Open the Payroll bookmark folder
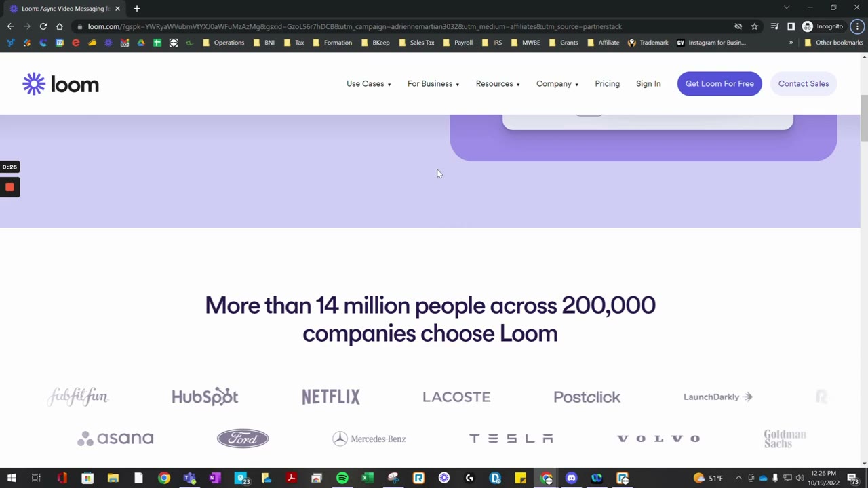868x488 pixels. [458, 43]
